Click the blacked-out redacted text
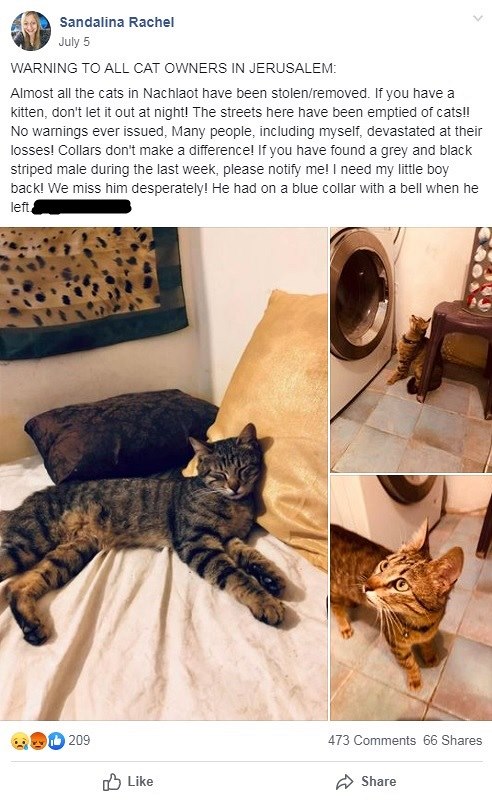 (x=82, y=207)
